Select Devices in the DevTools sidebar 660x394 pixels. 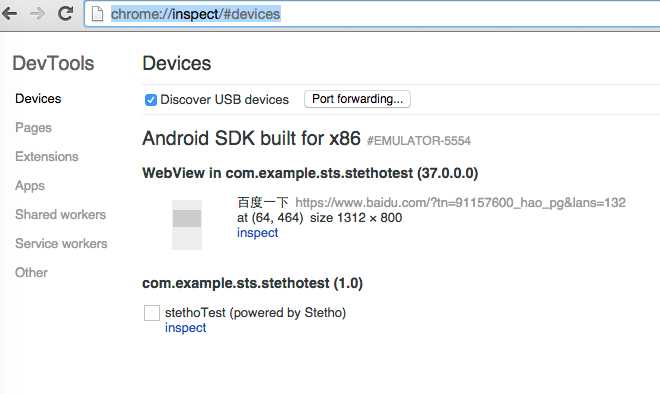click(x=38, y=98)
